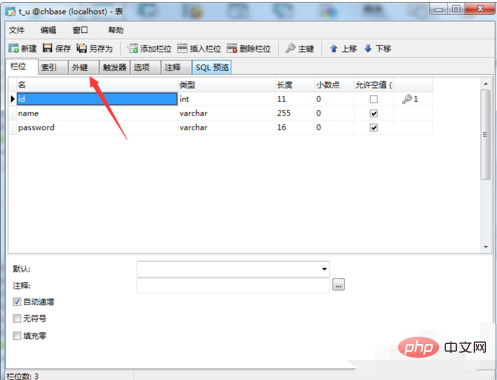Switch to the 索引 (Indexes) tab
This screenshot has width=497, height=380.
(53, 67)
